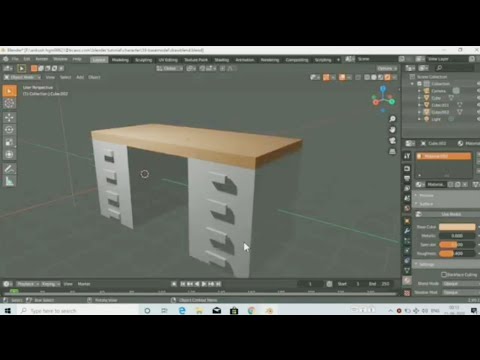The height and width of the screenshot is (360, 480).
Task: Toggle visibility of Camera in outliner
Action: (x=478, y=91)
